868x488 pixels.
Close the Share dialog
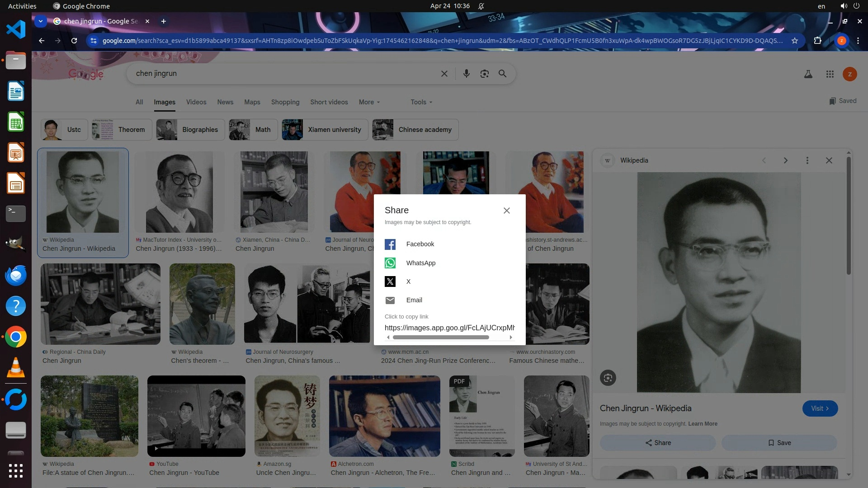506,211
